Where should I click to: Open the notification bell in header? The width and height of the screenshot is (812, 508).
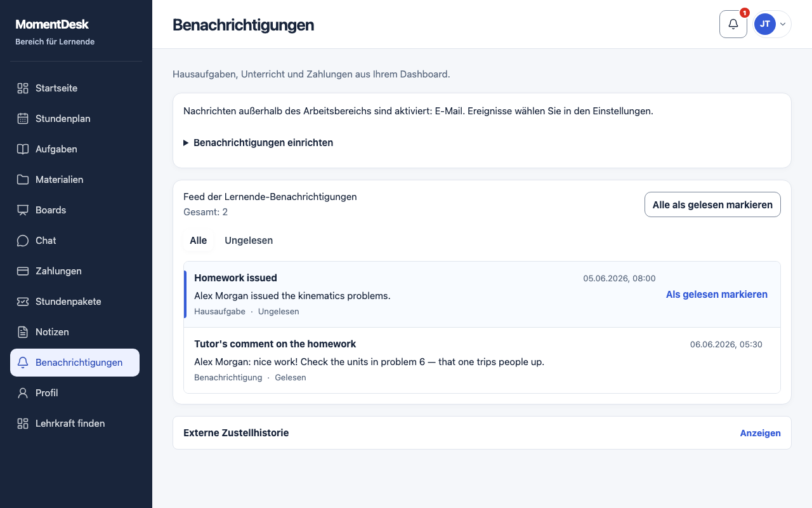[x=733, y=24]
